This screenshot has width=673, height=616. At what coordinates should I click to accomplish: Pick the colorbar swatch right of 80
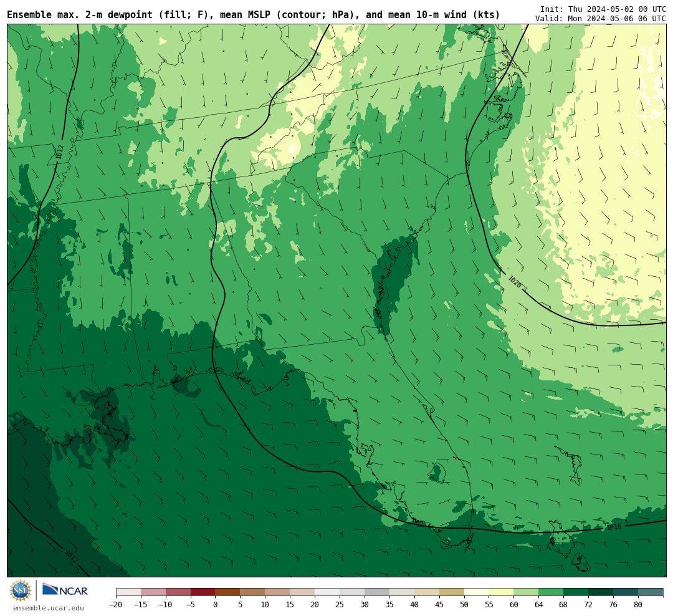(651, 592)
